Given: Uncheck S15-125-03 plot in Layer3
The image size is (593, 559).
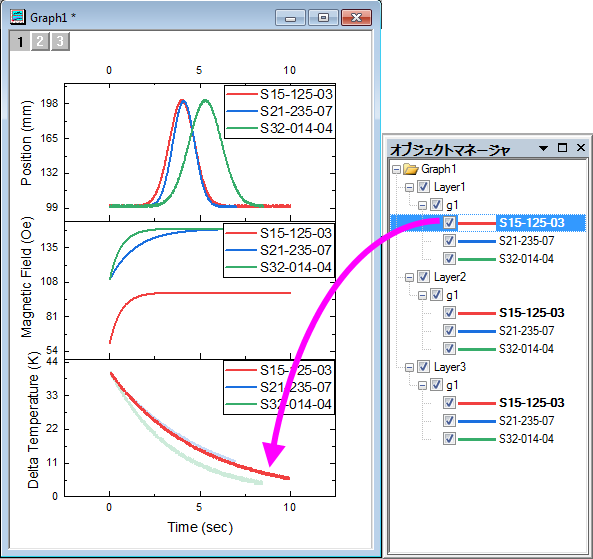Looking at the screenshot, I should coord(449,403).
